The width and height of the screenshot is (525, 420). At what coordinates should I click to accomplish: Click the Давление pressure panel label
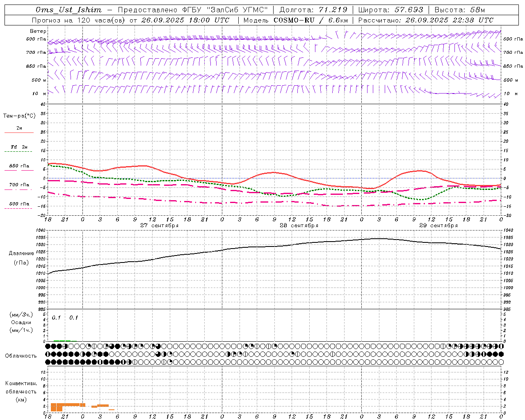pos(21,253)
